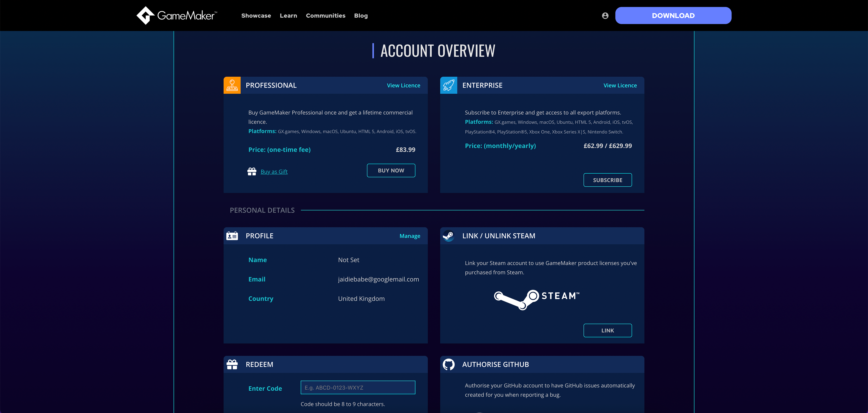Click the Country field label
This screenshot has width=868, height=413.
click(x=261, y=298)
